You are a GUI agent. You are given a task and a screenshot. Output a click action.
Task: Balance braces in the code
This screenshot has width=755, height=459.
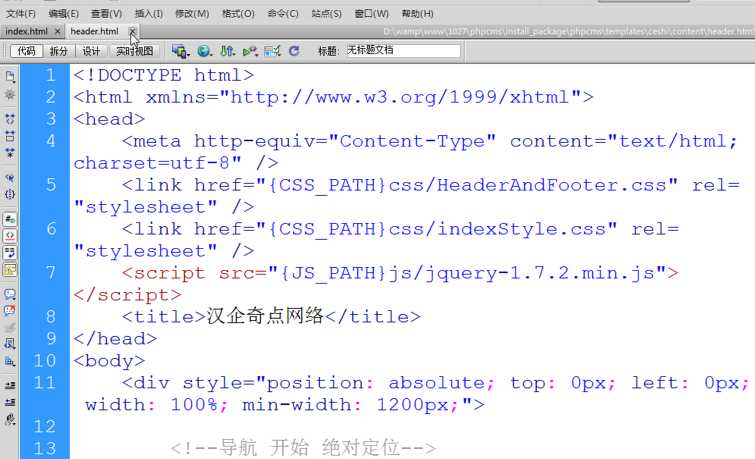[10, 194]
